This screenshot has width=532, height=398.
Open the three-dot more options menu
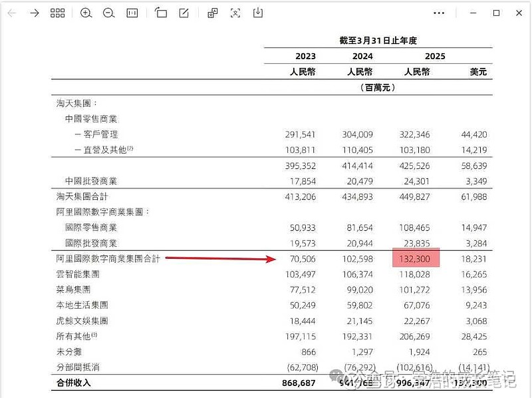coord(439,13)
